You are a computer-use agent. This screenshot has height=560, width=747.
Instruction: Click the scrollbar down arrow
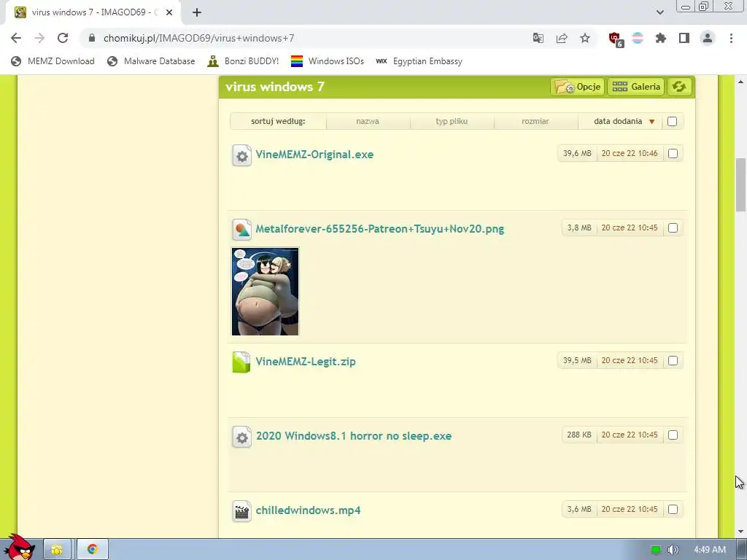(x=741, y=532)
